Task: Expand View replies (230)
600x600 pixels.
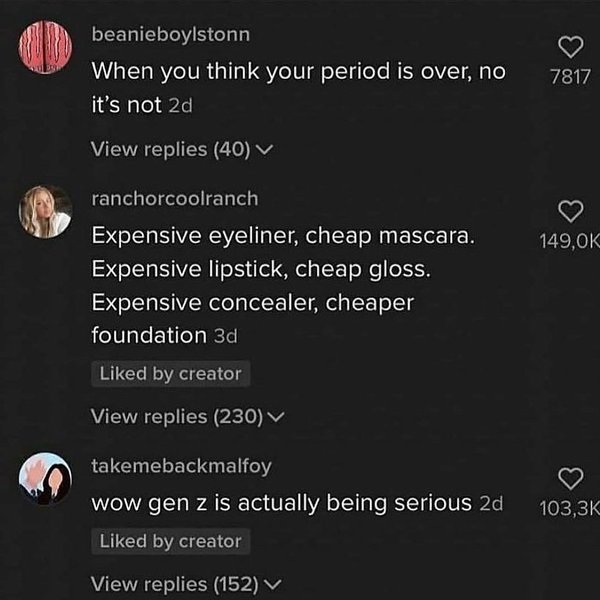Action: [187, 416]
